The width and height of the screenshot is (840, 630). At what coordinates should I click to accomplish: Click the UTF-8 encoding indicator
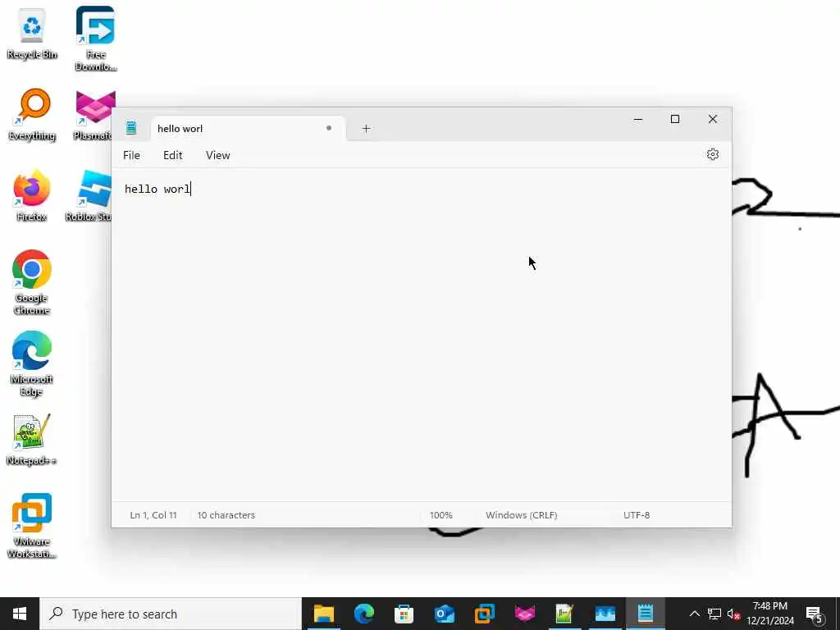637,515
